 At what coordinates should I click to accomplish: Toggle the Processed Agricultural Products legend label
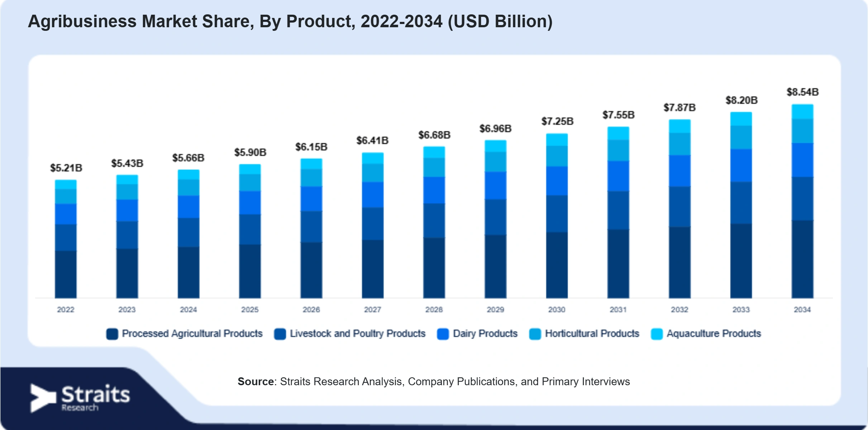(192, 334)
